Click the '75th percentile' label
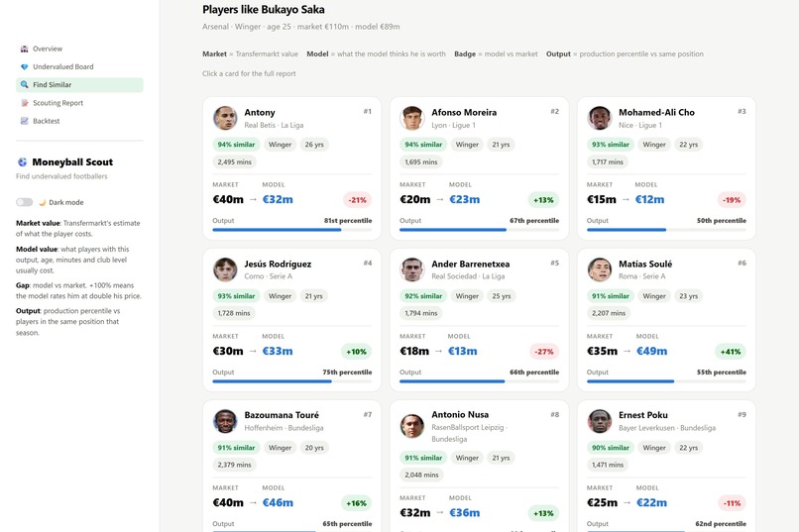Screen dimensions: 799x532 [347, 372]
